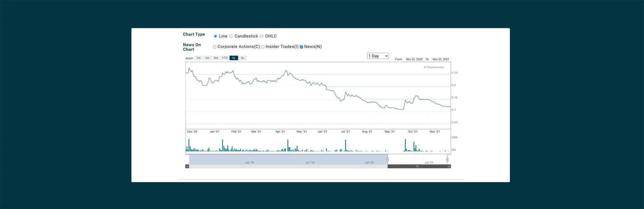Enable Corporate Actions(C) on chart
Viewport: 644px width, 209px height.
tap(215, 47)
